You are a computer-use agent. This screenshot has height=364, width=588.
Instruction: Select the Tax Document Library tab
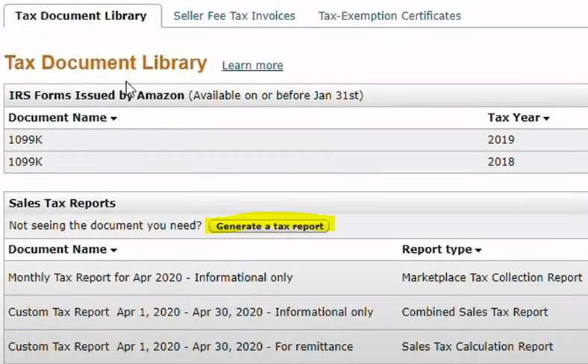83,16
